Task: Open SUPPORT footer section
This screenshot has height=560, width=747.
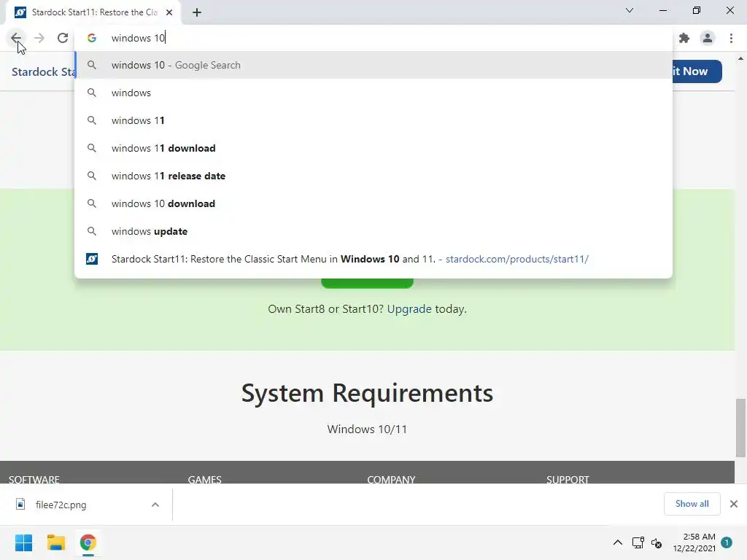Action: tap(568, 479)
